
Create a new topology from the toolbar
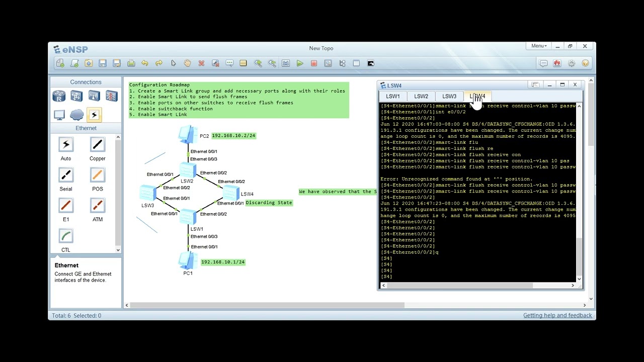pyautogui.click(x=60, y=63)
